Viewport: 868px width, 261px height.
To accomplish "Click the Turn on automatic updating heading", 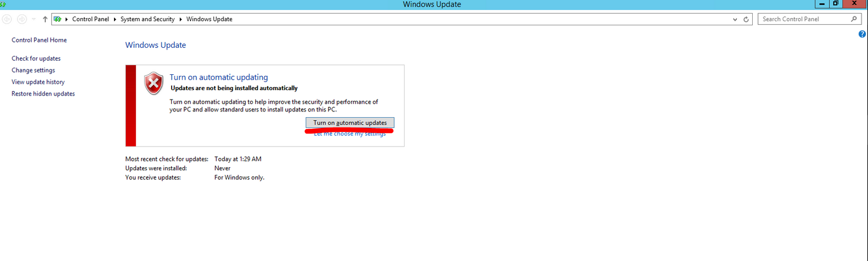I will pyautogui.click(x=219, y=77).
